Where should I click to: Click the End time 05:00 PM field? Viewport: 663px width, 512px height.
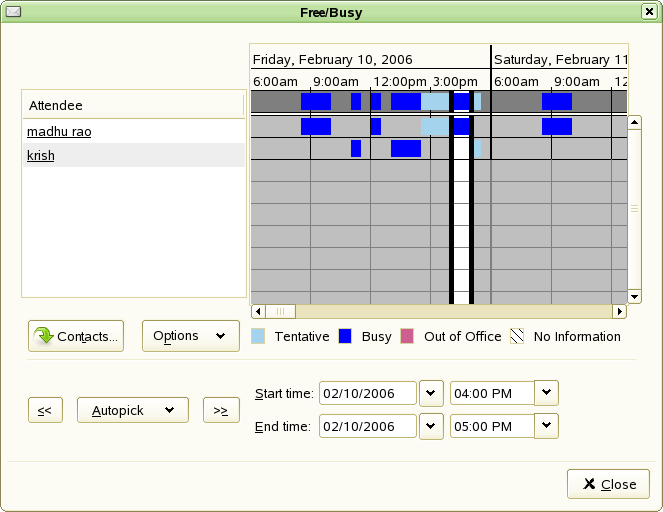[492, 427]
